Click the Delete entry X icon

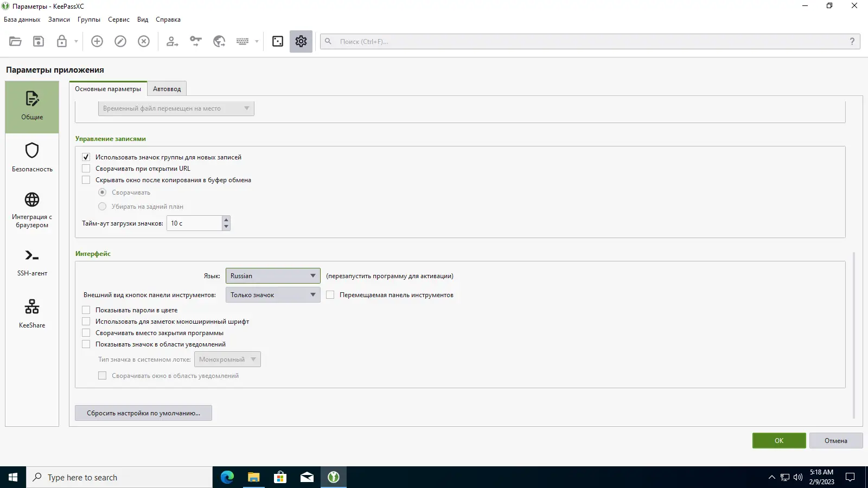(x=144, y=41)
